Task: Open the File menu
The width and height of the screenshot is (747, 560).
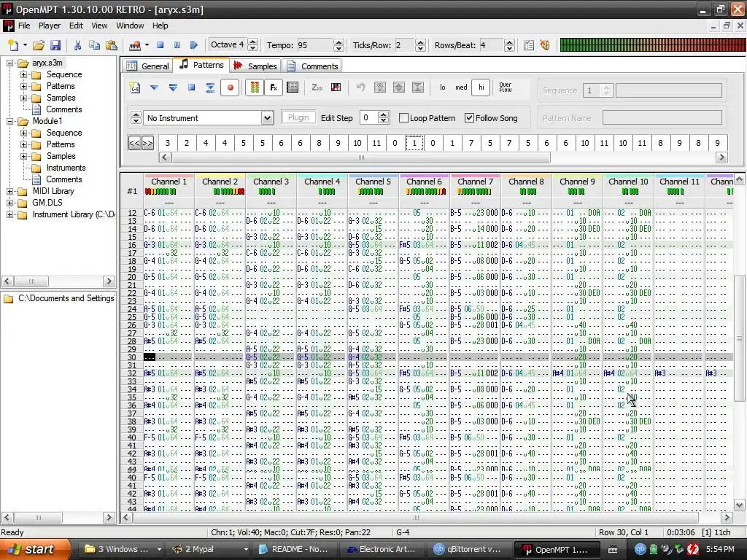Action: 24,26
